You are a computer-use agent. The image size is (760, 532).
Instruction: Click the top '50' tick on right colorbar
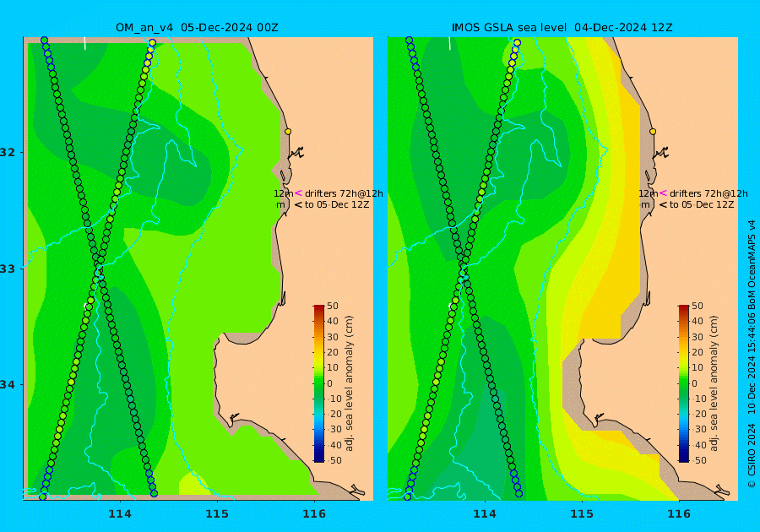click(697, 306)
